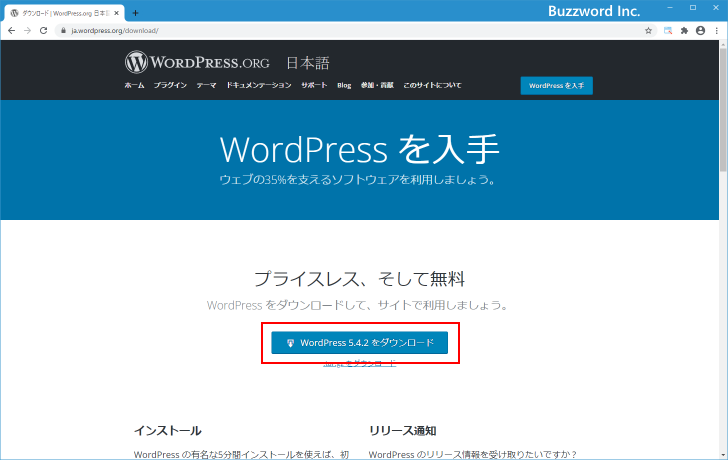Click the tar.gz download link
Screen dimensions: 728x460
[359, 363]
